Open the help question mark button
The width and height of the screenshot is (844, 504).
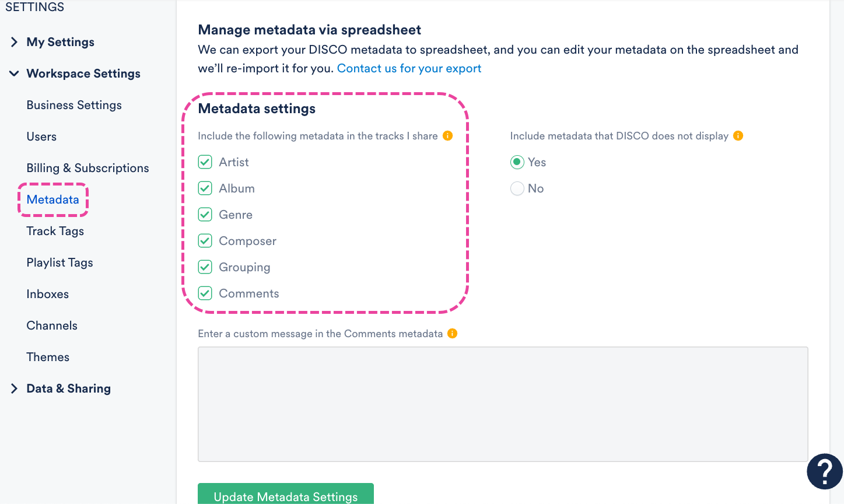(x=824, y=471)
